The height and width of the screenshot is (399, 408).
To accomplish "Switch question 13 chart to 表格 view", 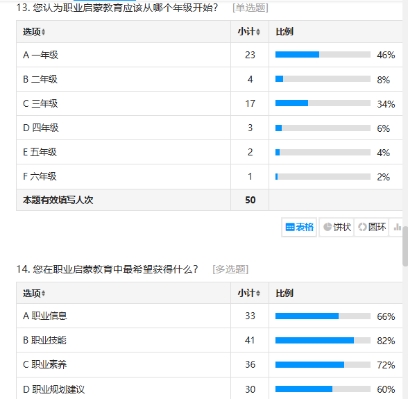I will pos(299,227).
